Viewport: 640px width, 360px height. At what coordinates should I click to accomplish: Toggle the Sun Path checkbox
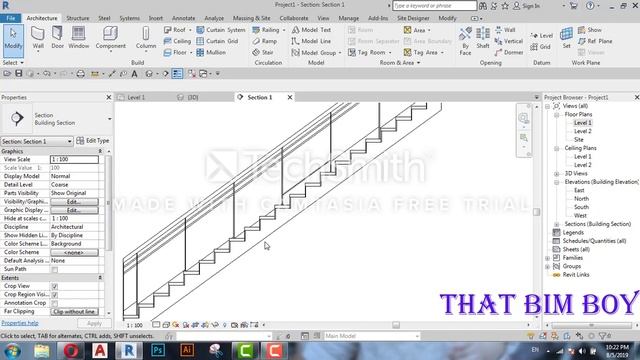(55, 270)
